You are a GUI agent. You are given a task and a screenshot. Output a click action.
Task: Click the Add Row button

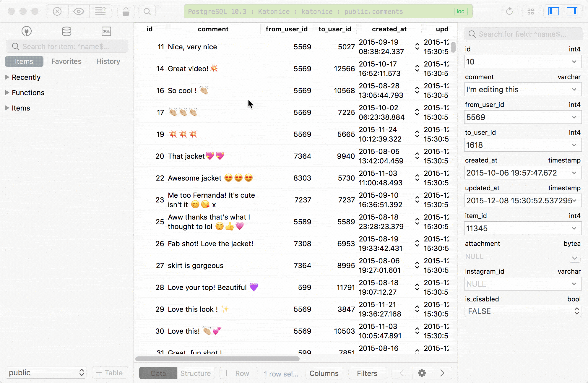coord(238,373)
